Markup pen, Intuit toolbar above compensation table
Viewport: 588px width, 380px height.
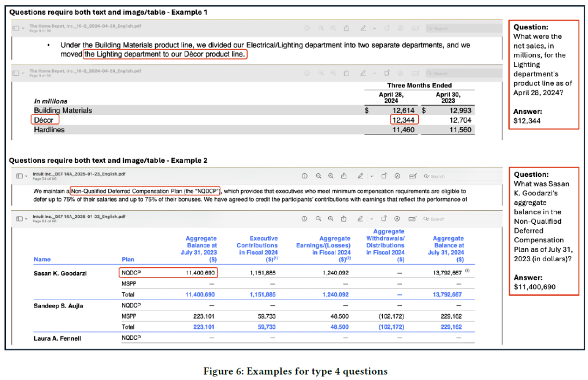click(x=360, y=218)
